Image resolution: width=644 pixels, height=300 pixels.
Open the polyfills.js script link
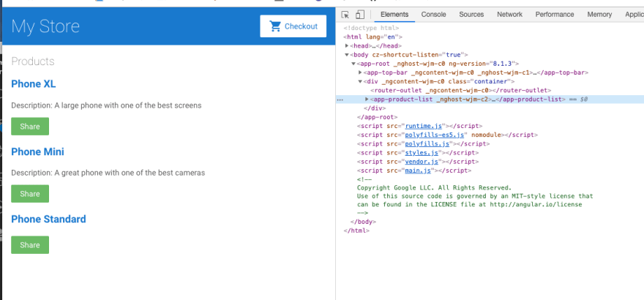(427, 143)
